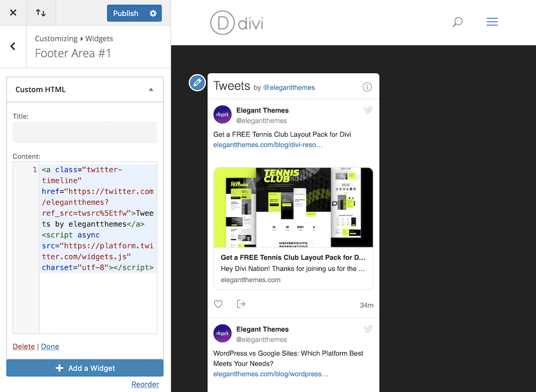Collapse the Custom HTML widget
Image resolution: width=536 pixels, height=392 pixels.
tap(151, 89)
